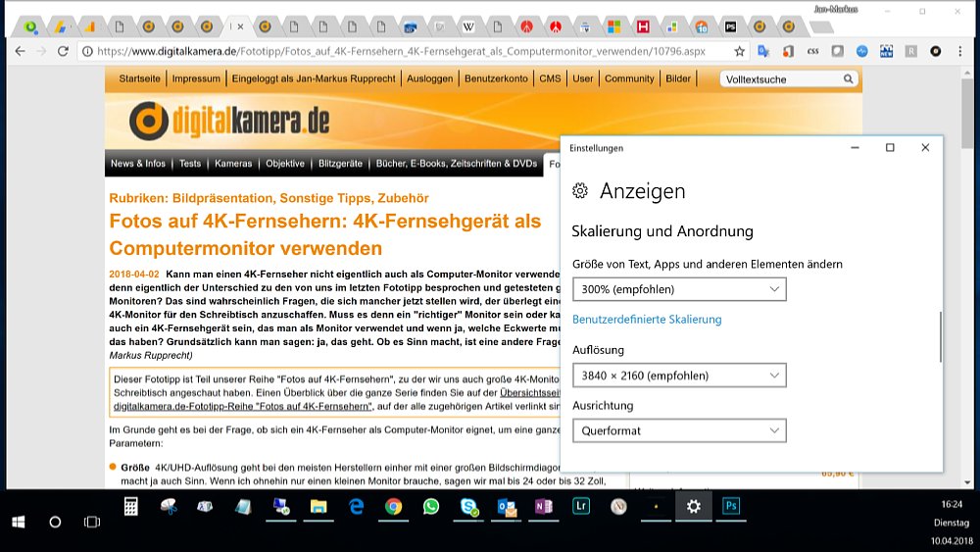Open Kameras in the navigation bar
Screen dimensions: 980x552
click(233, 164)
